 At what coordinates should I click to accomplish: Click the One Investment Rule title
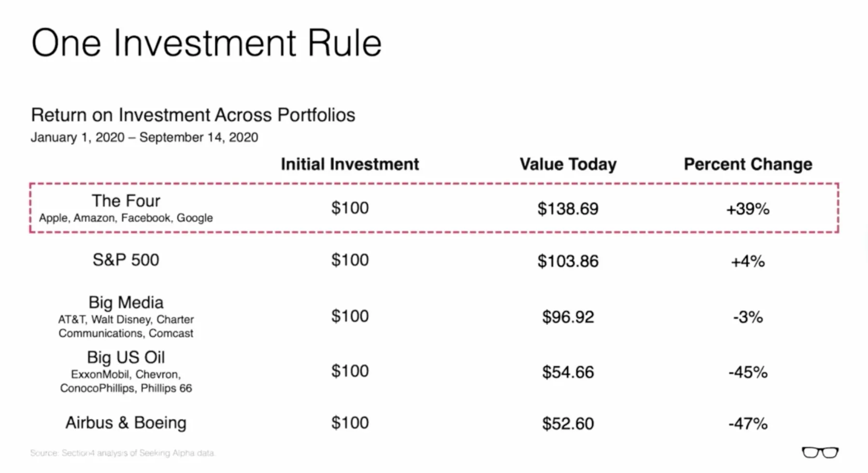click(206, 43)
